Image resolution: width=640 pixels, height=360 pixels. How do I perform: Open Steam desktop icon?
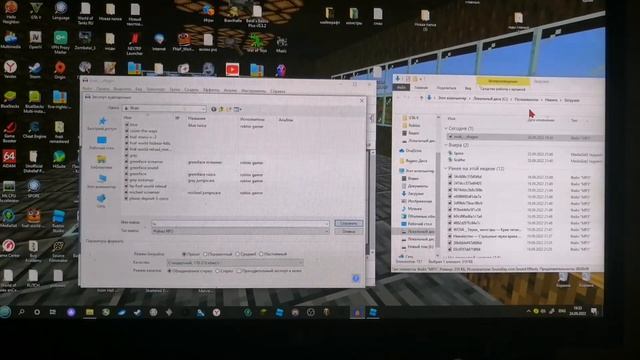34,70
